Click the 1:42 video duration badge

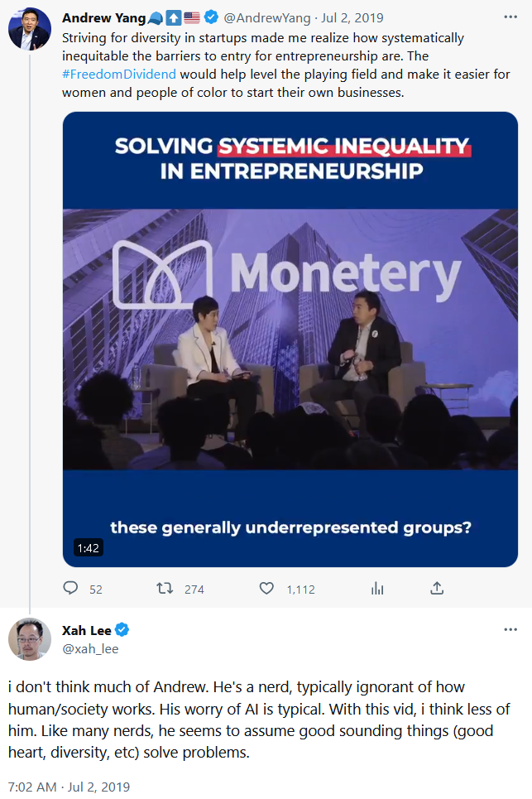[x=88, y=548]
